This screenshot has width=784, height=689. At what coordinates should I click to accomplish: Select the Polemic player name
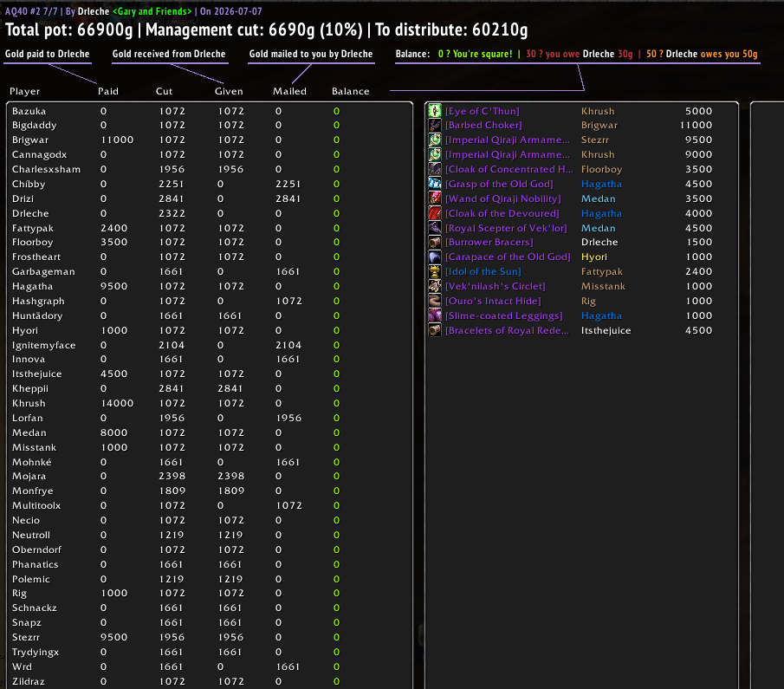31,579
